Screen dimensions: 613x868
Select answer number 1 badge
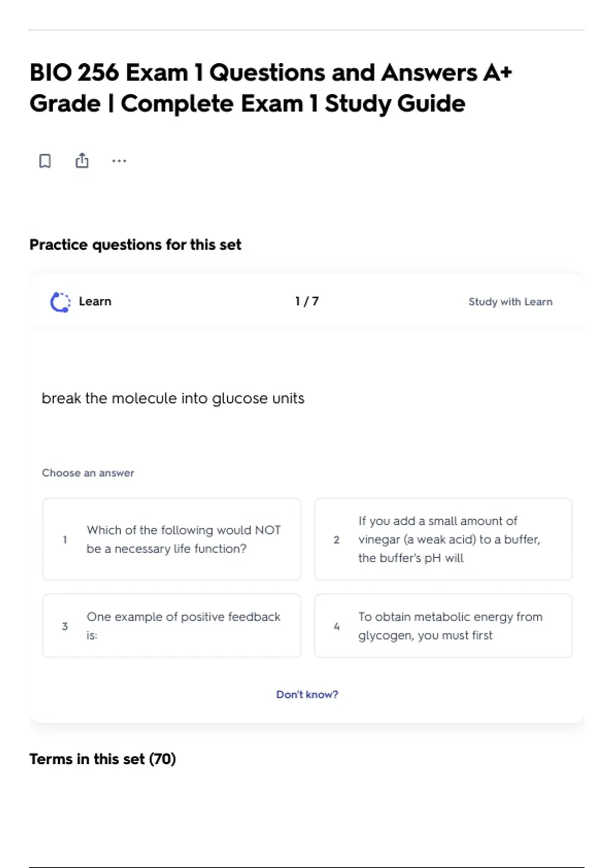point(65,540)
